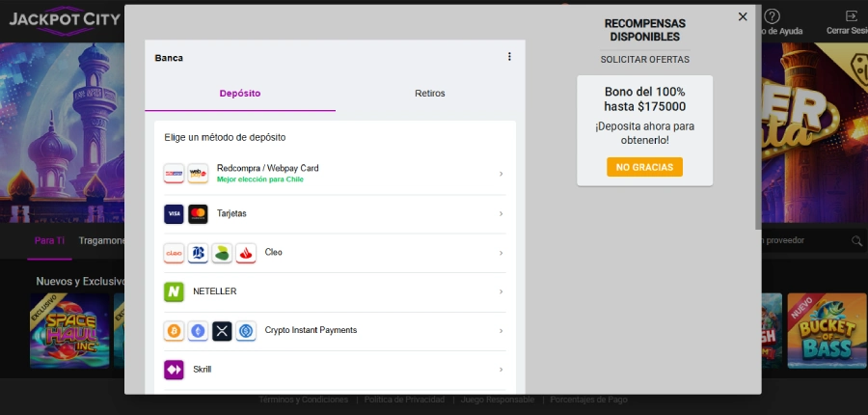Open the Para Ti category tab
The width and height of the screenshot is (868, 415).
click(x=49, y=240)
